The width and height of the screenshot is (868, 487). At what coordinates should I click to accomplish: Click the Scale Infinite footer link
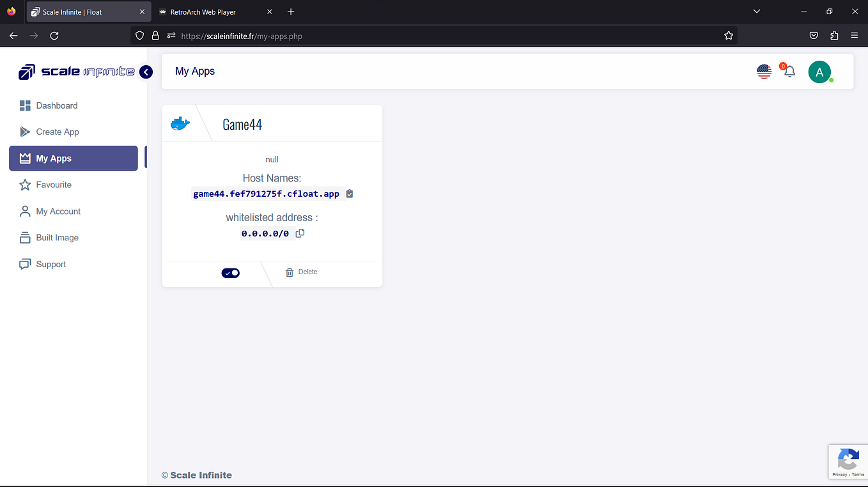pyautogui.click(x=201, y=475)
